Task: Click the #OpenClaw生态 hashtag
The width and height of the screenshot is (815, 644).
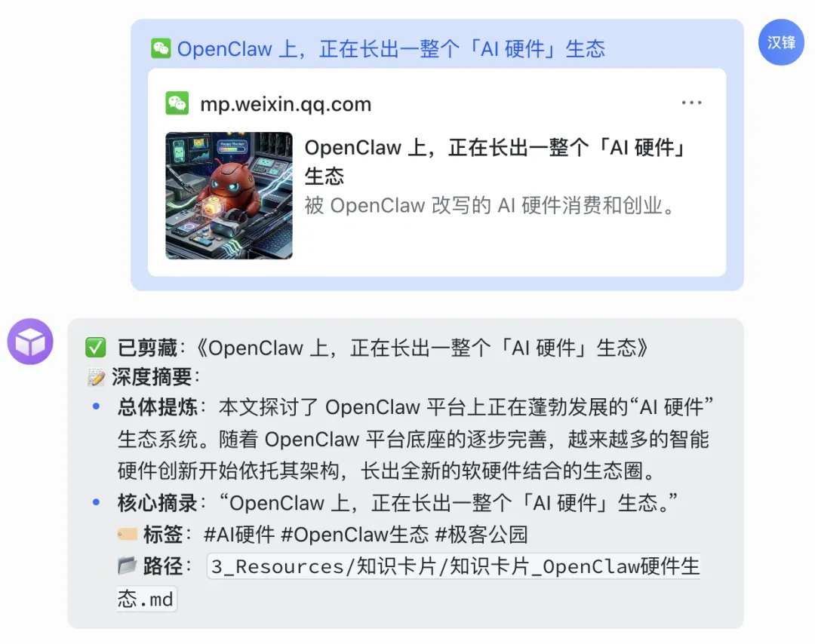Action: click(355, 535)
